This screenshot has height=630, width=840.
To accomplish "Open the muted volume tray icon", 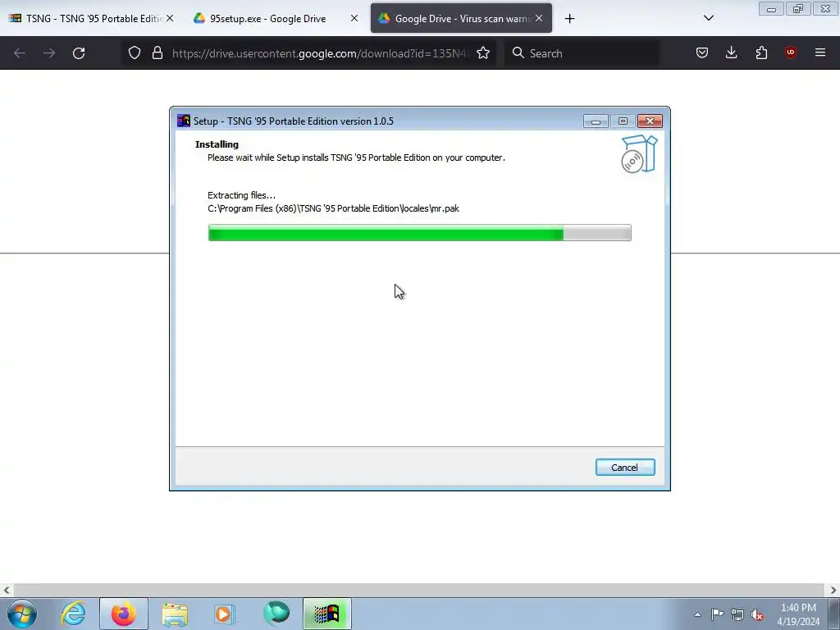I will 757,615.
